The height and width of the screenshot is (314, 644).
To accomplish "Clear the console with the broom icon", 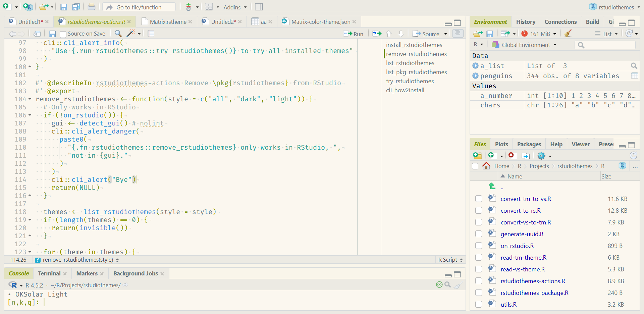I will coord(458,285).
